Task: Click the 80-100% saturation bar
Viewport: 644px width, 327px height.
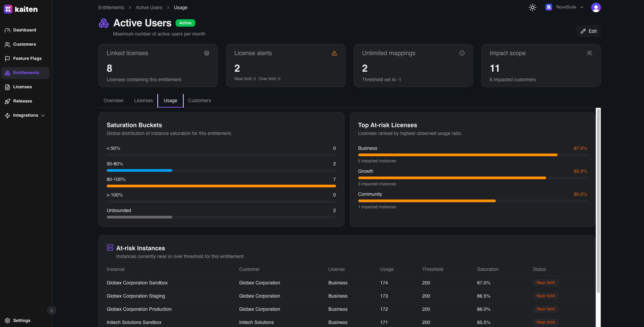Action: (221, 186)
